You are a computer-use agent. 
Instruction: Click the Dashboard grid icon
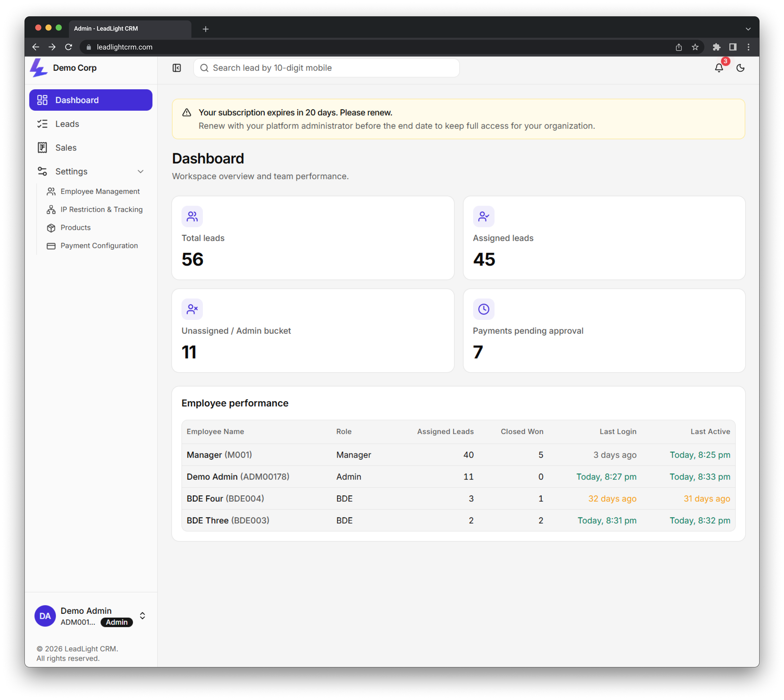coord(42,100)
